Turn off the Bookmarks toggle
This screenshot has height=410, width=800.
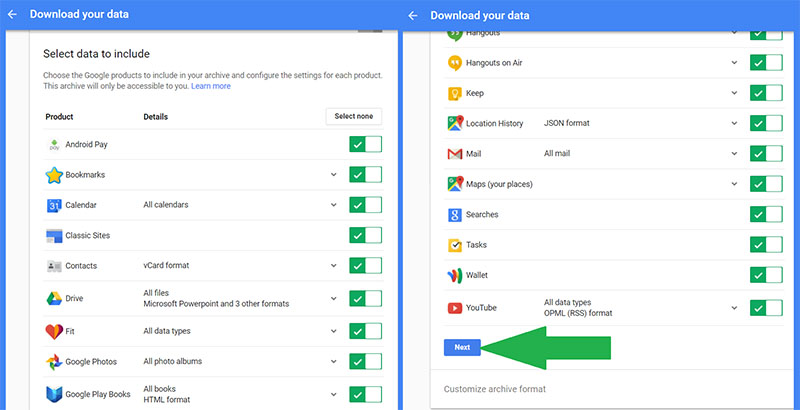point(365,174)
